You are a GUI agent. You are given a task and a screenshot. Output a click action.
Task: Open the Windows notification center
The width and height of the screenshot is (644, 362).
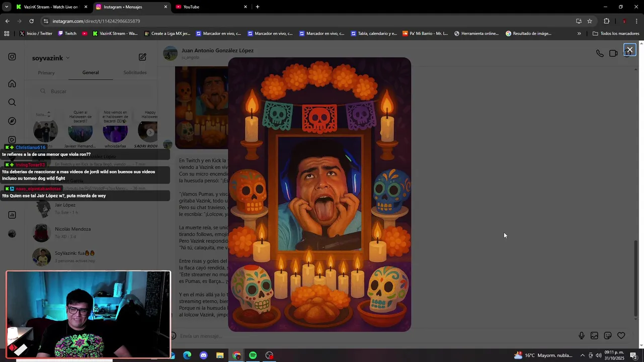pyautogui.click(x=633, y=355)
